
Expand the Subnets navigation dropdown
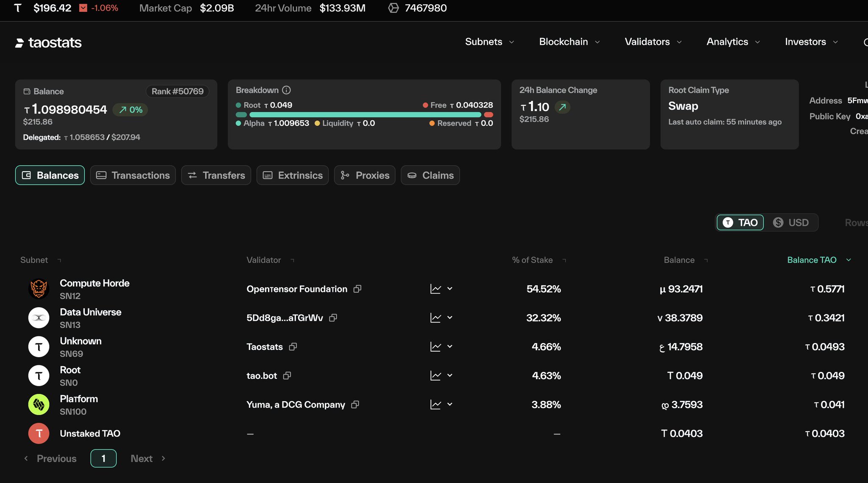tap(489, 42)
